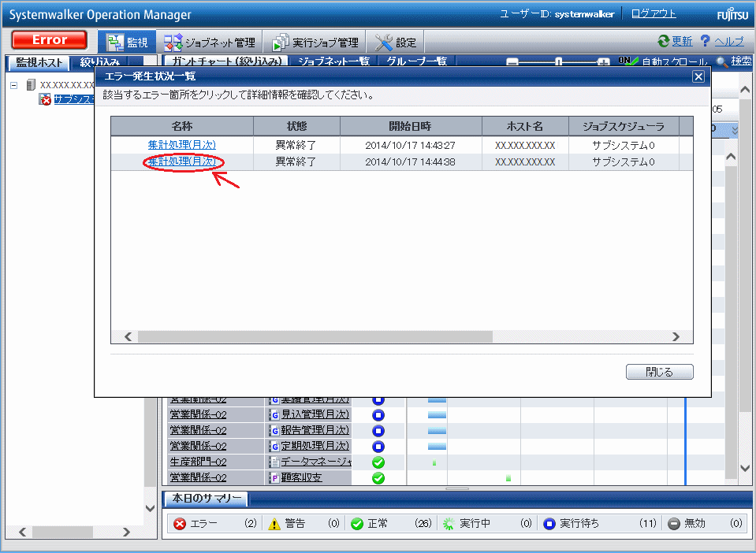The width and height of the screenshot is (756, 553).
Task: Click サブシステム0 in the 14:44:38 row
Action: coord(624,161)
